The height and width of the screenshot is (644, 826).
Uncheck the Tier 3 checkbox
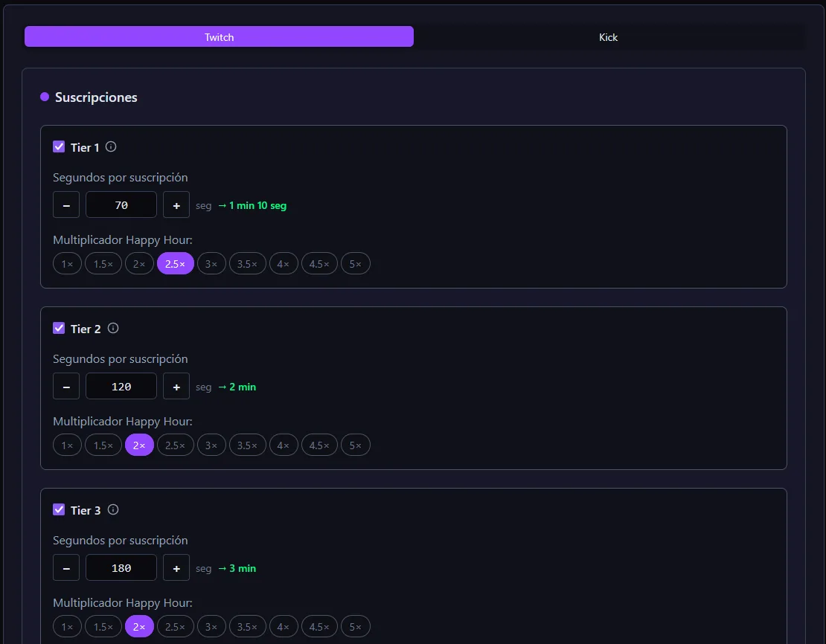coord(59,509)
